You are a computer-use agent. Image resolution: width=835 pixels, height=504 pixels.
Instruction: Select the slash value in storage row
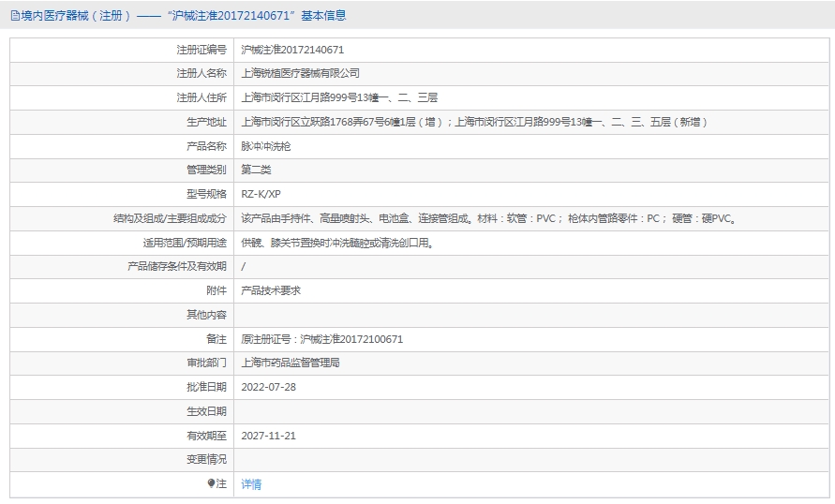(244, 266)
